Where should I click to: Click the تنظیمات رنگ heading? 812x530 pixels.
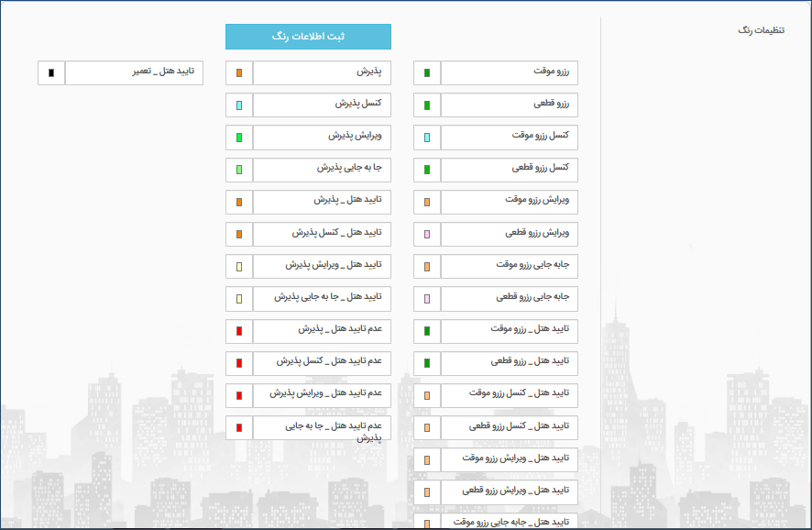coord(762,30)
